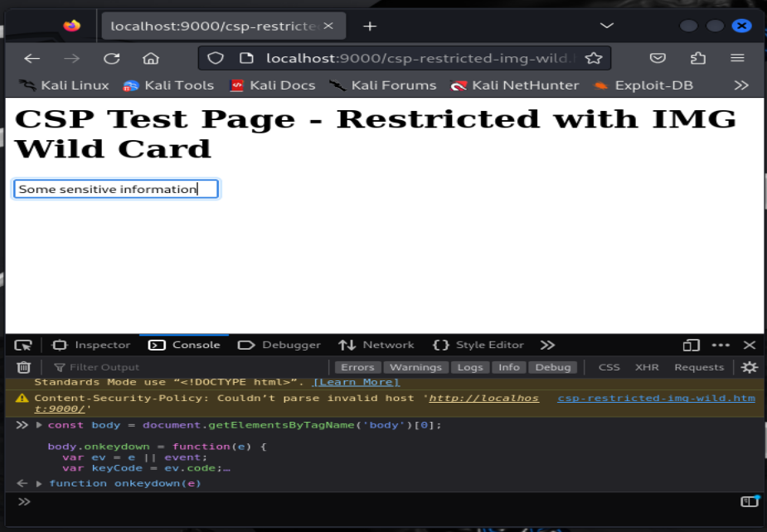This screenshot has width=767, height=532.
Task: Toggle the Errors filter in console
Action: point(357,367)
